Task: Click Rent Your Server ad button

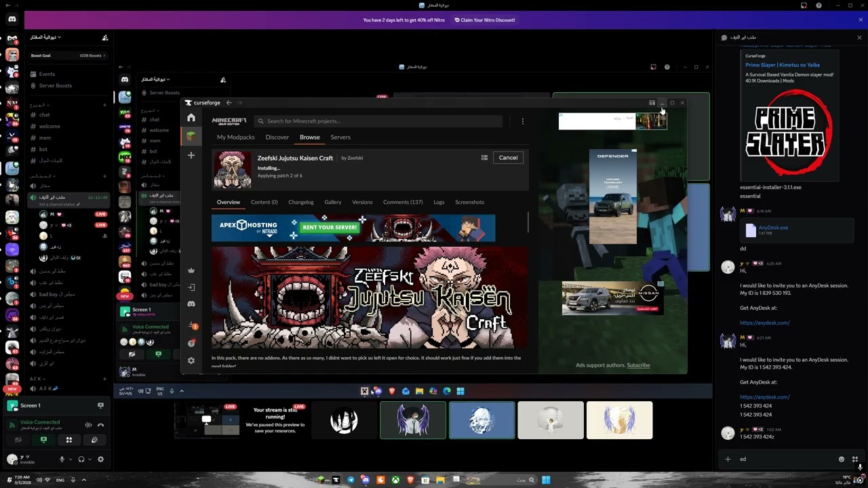Action: pyautogui.click(x=330, y=227)
